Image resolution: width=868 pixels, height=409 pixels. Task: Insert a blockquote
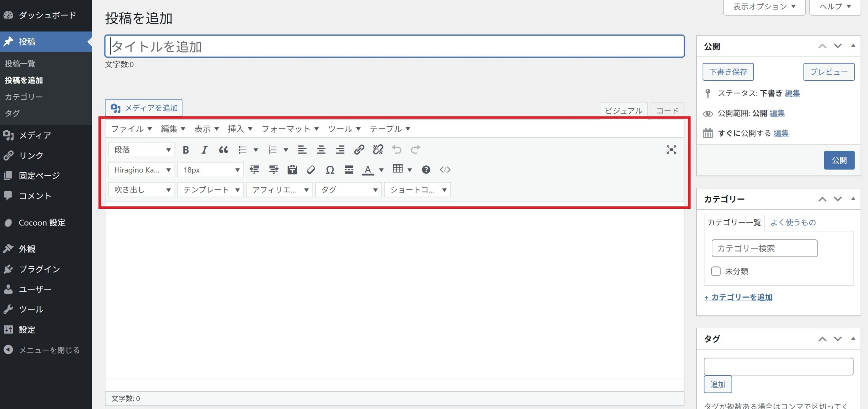(223, 150)
